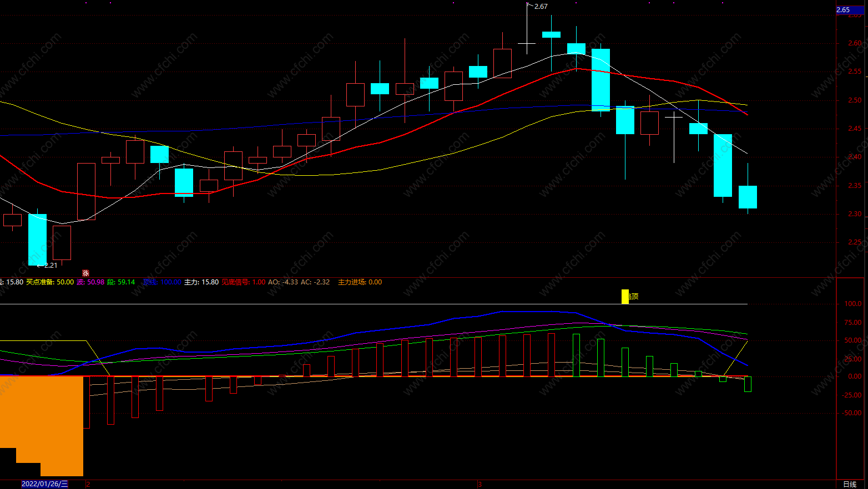Click the 75.00 indicator axis label
Image resolution: width=868 pixels, height=489 pixels.
tap(853, 322)
